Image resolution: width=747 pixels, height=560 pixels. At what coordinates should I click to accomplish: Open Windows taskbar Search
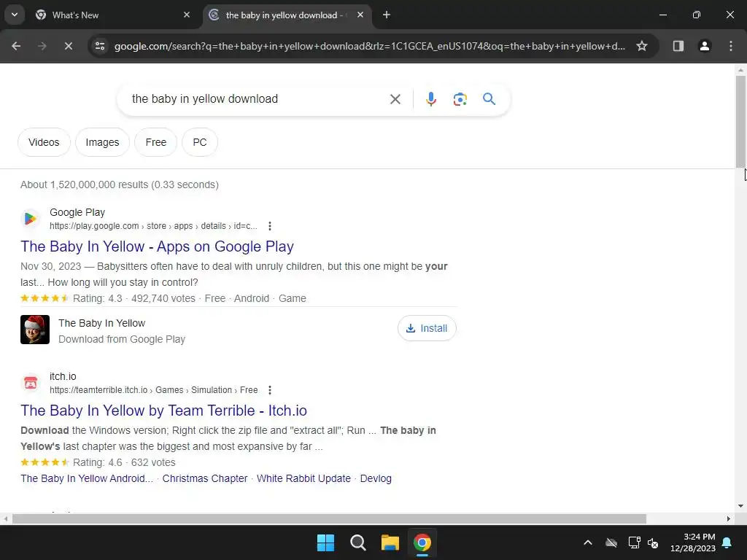coord(357,542)
